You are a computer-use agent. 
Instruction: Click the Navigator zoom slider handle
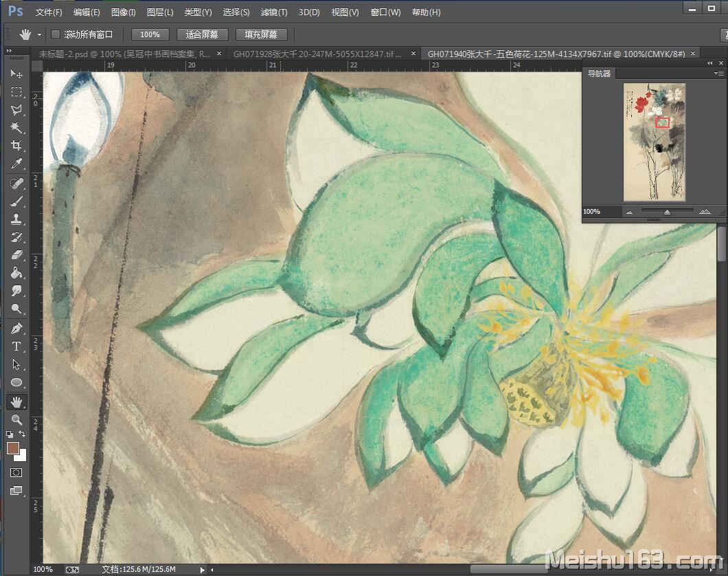tap(667, 212)
